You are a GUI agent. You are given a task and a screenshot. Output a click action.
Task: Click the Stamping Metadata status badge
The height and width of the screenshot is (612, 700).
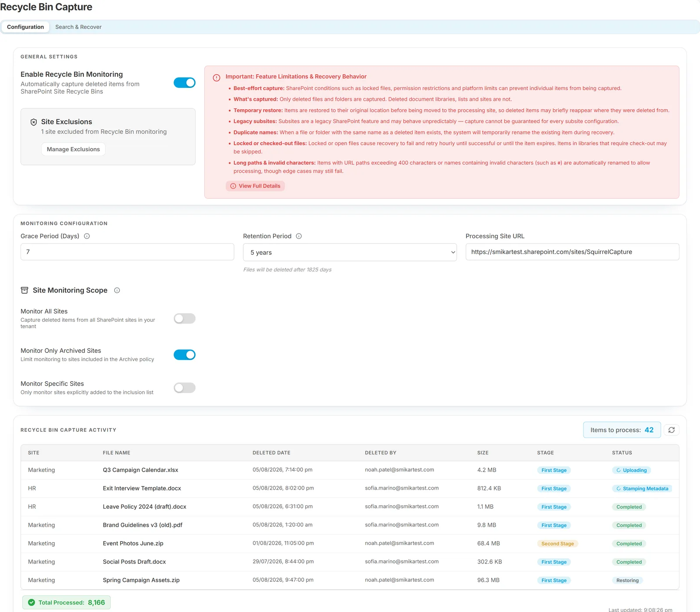pos(642,489)
